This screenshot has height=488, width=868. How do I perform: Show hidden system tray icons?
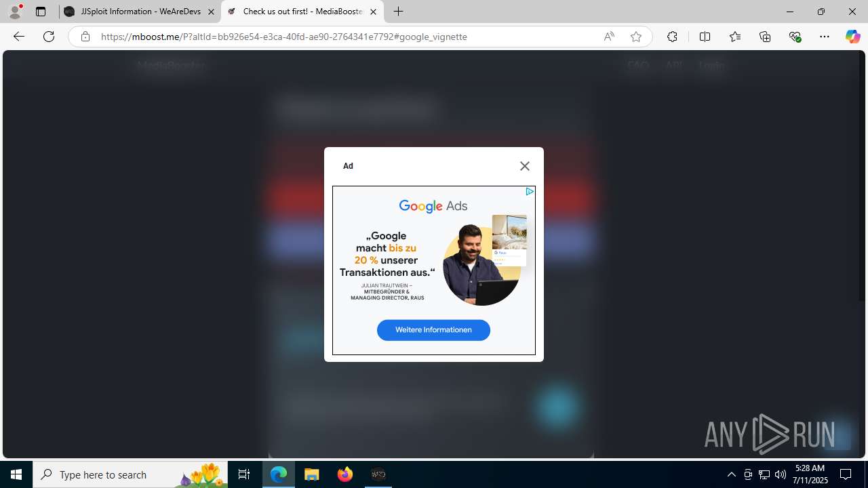(731, 474)
